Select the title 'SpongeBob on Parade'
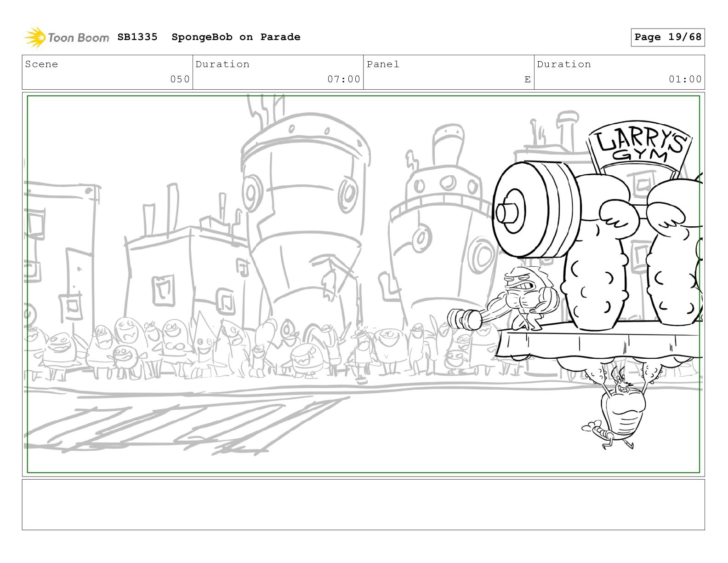This screenshot has width=728, height=563. click(x=236, y=37)
